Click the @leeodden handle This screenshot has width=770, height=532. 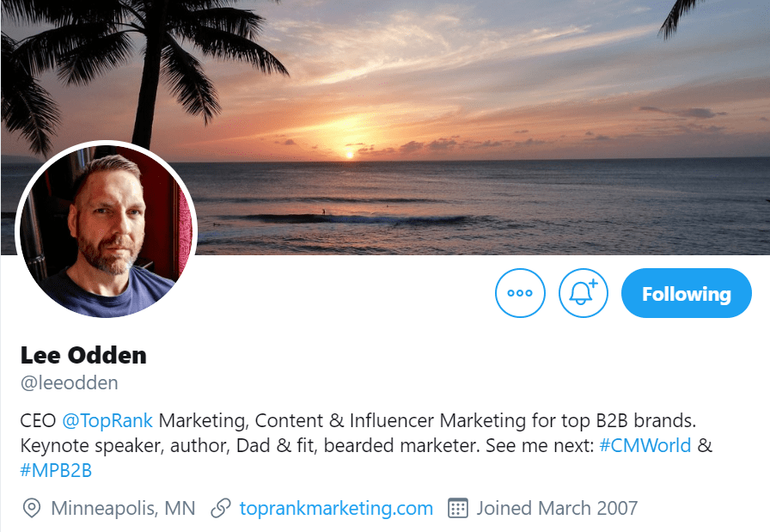tap(70, 383)
